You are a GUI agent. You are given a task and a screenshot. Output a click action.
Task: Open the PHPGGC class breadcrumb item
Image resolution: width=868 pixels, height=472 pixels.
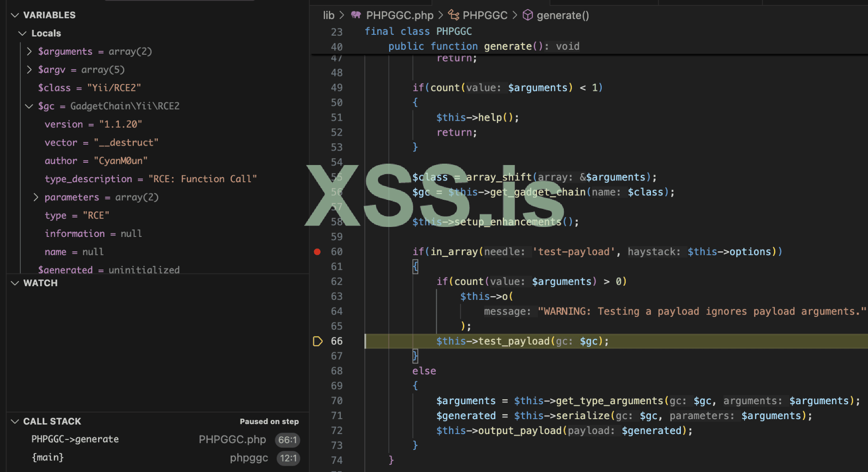click(485, 15)
